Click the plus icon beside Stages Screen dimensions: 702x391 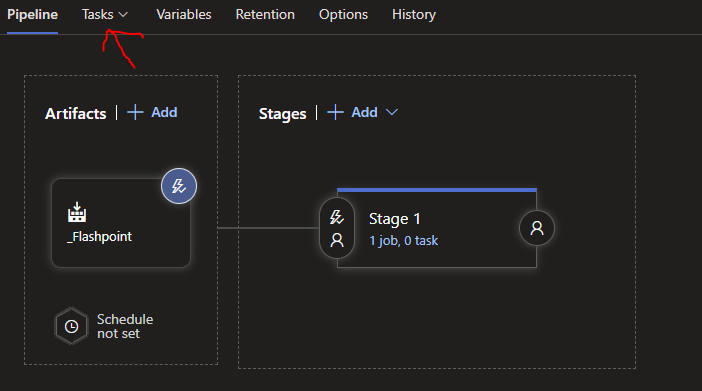(335, 112)
